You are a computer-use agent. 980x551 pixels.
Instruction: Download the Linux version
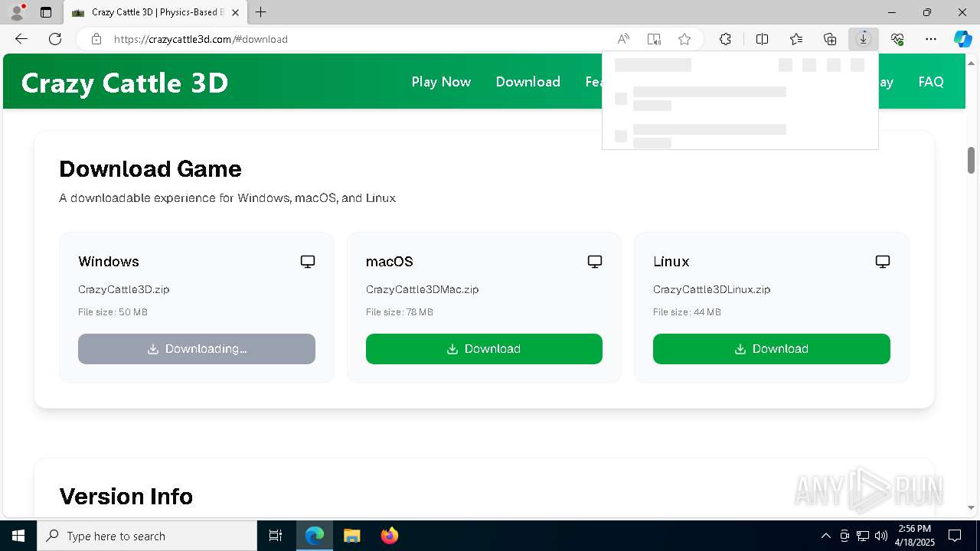[772, 349]
